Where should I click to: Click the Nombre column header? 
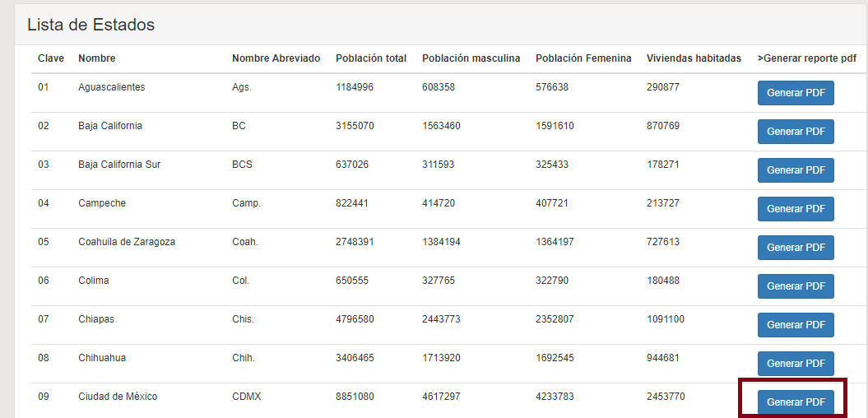click(x=97, y=58)
